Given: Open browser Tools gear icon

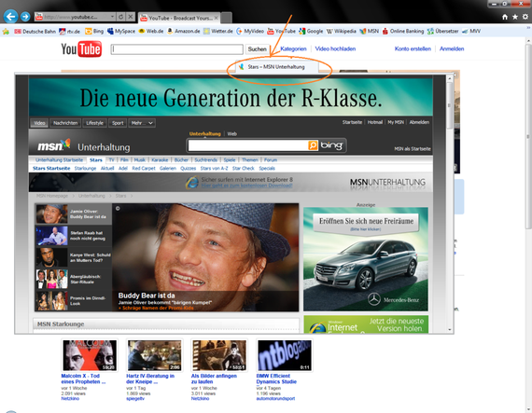Looking at the screenshot, I should (525, 17).
